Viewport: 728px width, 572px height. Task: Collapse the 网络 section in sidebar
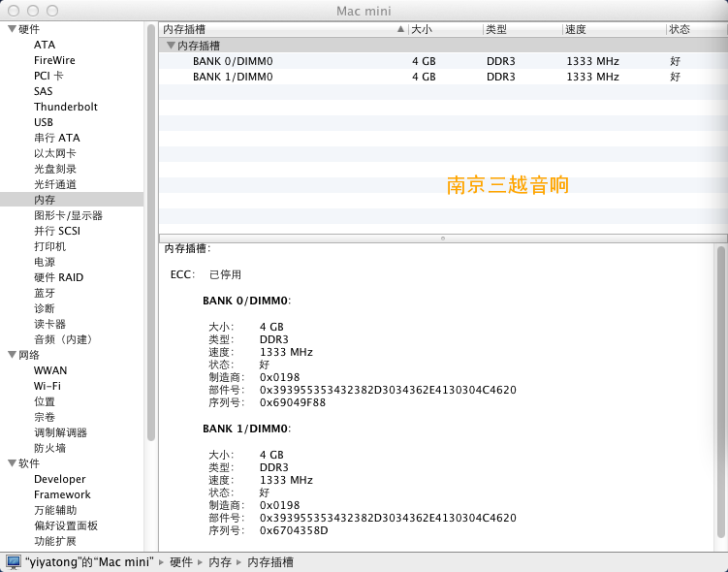tap(12, 355)
